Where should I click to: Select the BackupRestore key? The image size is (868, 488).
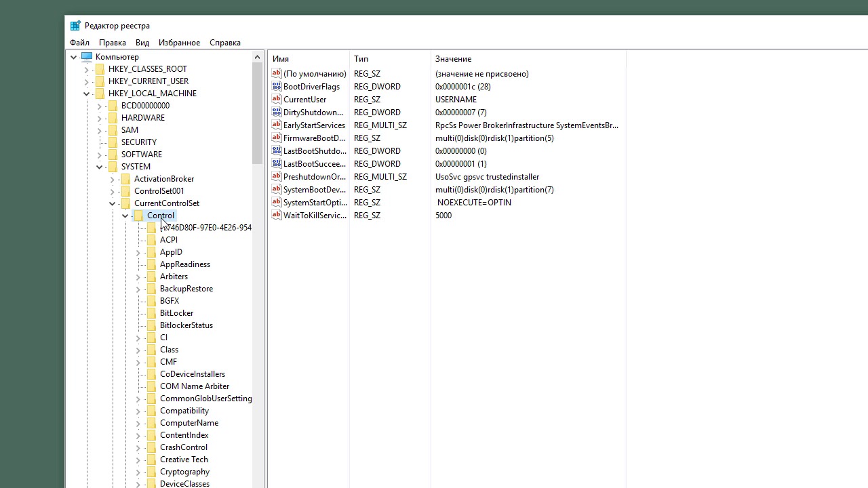(x=186, y=289)
